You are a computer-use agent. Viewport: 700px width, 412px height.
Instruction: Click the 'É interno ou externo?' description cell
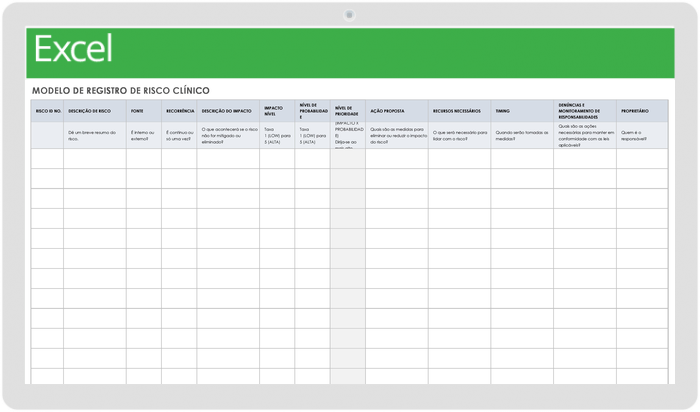pos(143,135)
